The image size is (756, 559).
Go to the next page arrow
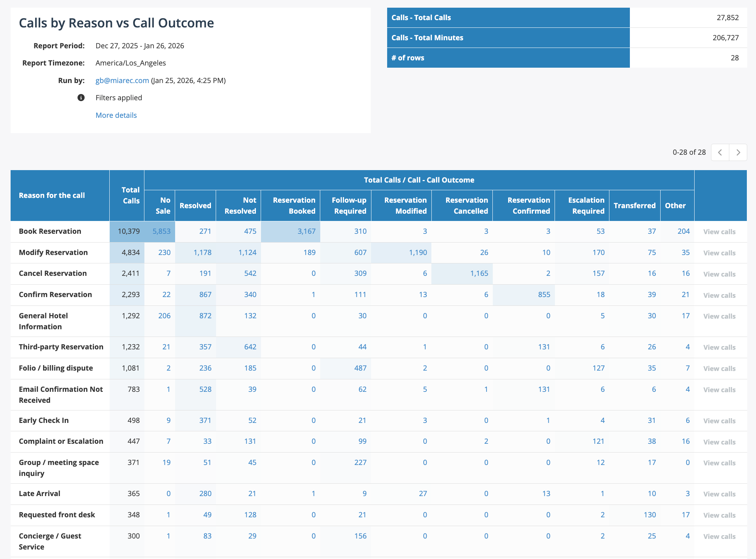pyautogui.click(x=738, y=152)
